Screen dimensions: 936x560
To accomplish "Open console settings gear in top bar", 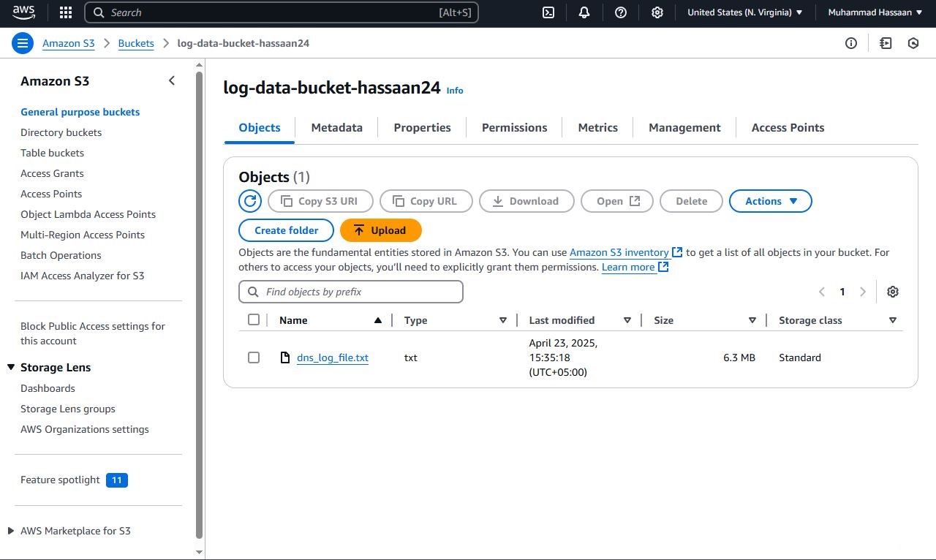I will click(657, 12).
